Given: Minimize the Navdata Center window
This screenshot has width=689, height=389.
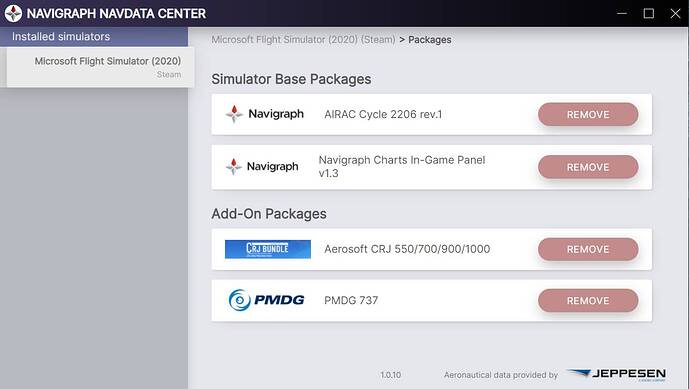Looking at the screenshot, I should 622,13.
